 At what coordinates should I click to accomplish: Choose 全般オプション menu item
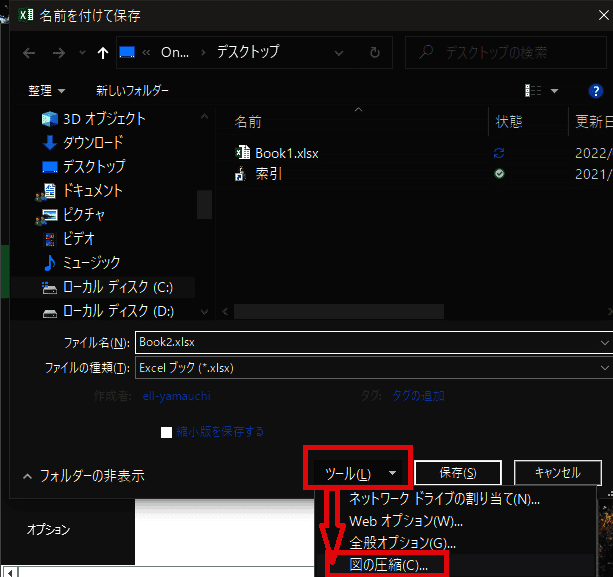pos(402,543)
